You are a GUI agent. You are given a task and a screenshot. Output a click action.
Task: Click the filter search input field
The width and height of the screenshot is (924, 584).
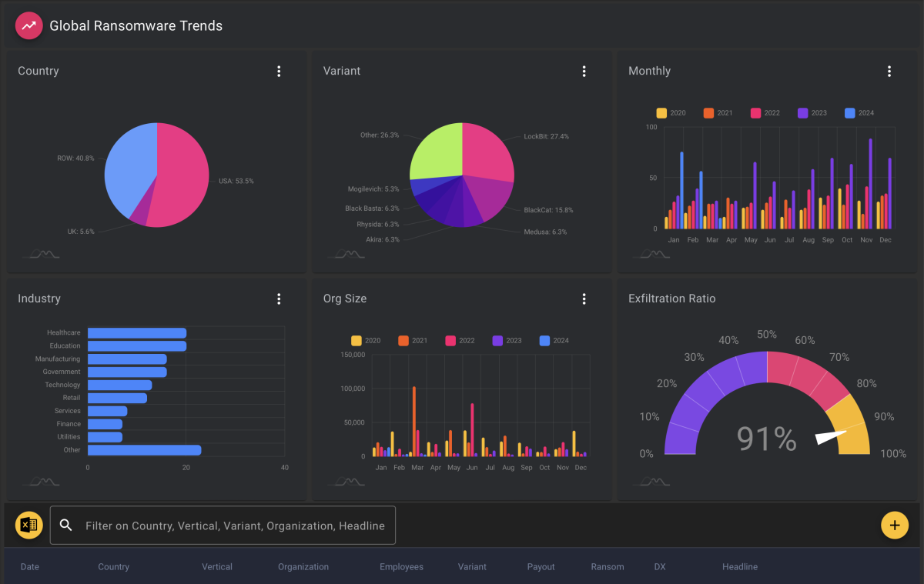223,526
